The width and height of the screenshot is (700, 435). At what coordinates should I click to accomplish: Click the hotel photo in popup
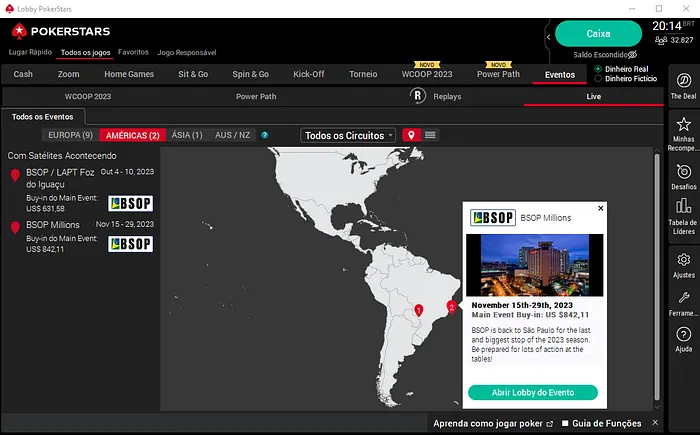click(x=534, y=265)
